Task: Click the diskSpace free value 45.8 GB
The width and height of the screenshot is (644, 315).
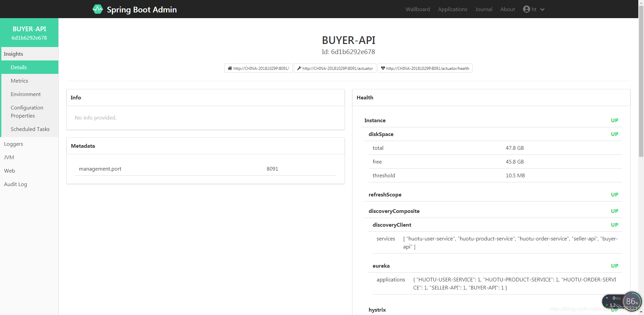Action: (x=515, y=162)
